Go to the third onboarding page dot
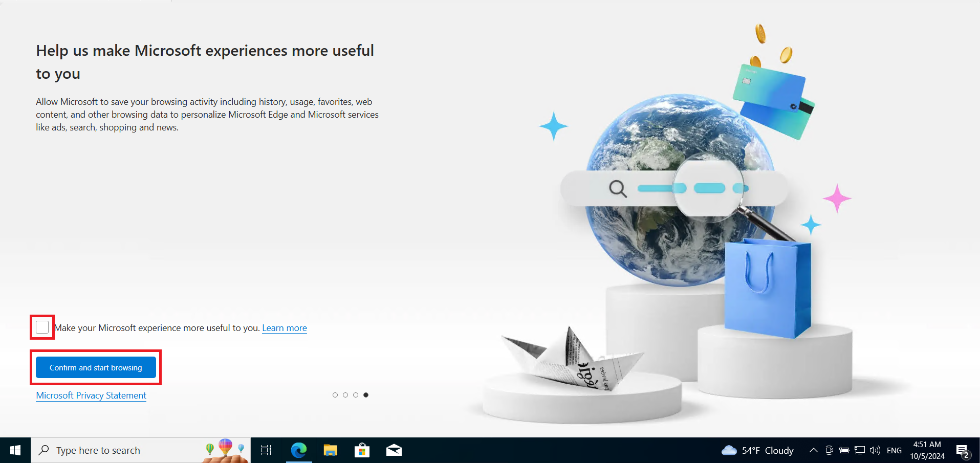Screen dimensions: 980x463 click(x=356, y=395)
